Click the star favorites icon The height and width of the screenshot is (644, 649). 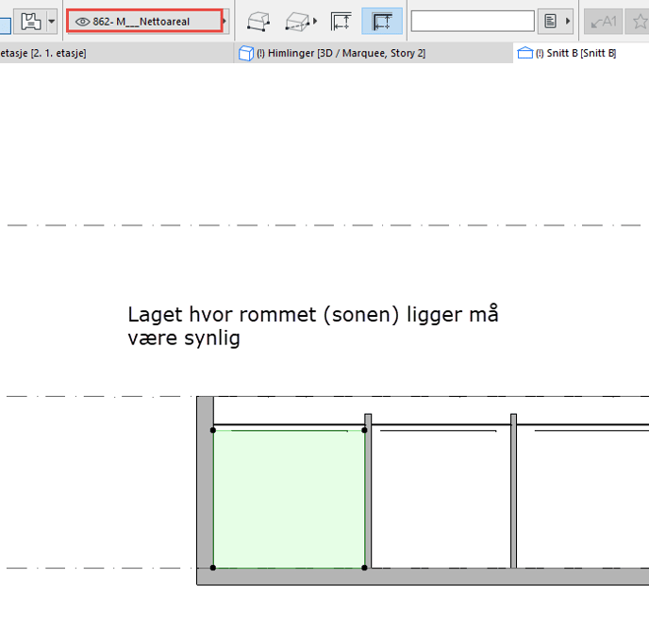click(640, 22)
